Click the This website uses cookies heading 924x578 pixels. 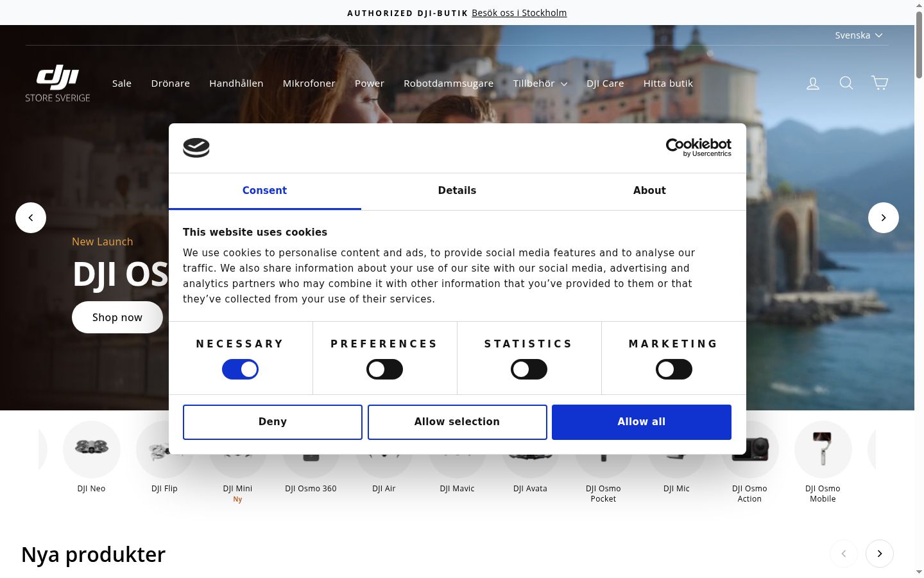pos(255,232)
